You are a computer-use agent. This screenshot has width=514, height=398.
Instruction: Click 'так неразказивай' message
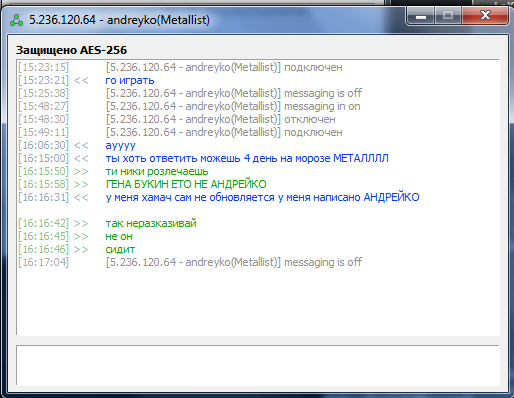(151, 223)
